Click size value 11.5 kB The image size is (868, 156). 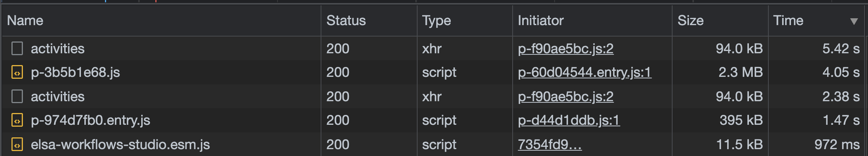click(x=739, y=145)
